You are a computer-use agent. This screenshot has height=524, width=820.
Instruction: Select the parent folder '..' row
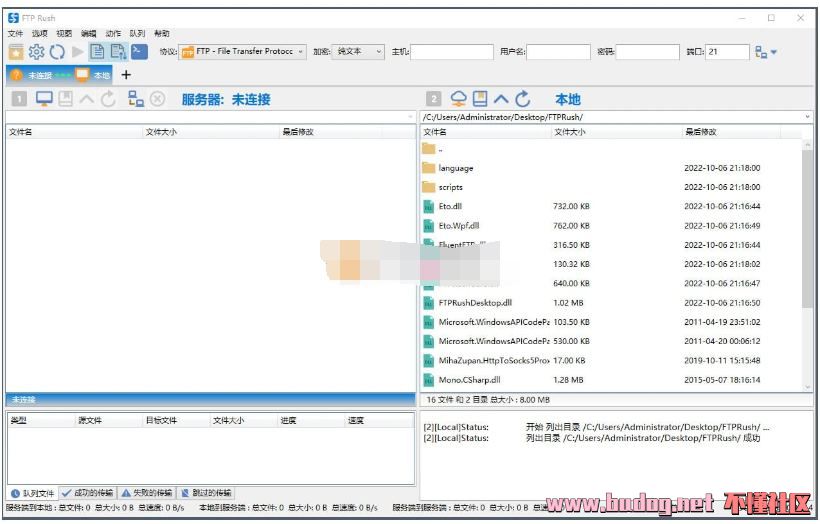click(610, 150)
